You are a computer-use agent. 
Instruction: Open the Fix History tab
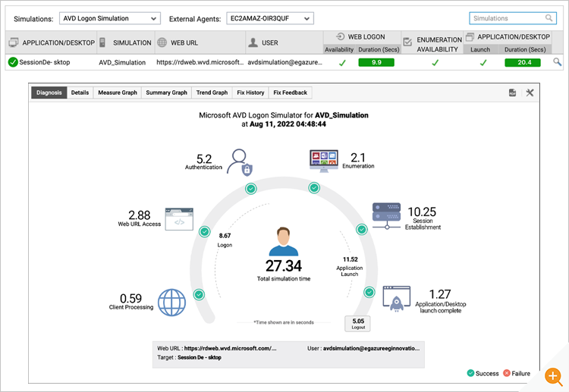[x=250, y=93]
